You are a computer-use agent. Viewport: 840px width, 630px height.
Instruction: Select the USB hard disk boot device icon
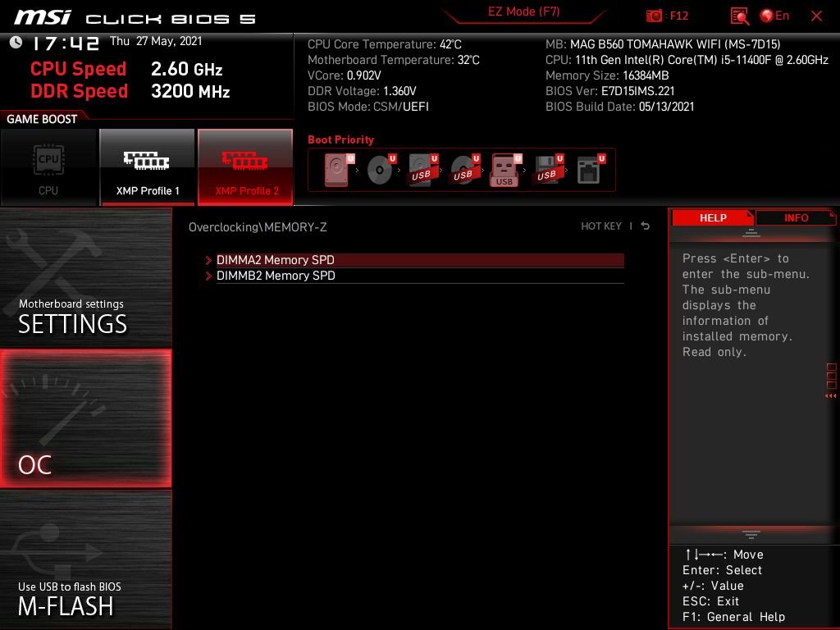[x=423, y=170]
